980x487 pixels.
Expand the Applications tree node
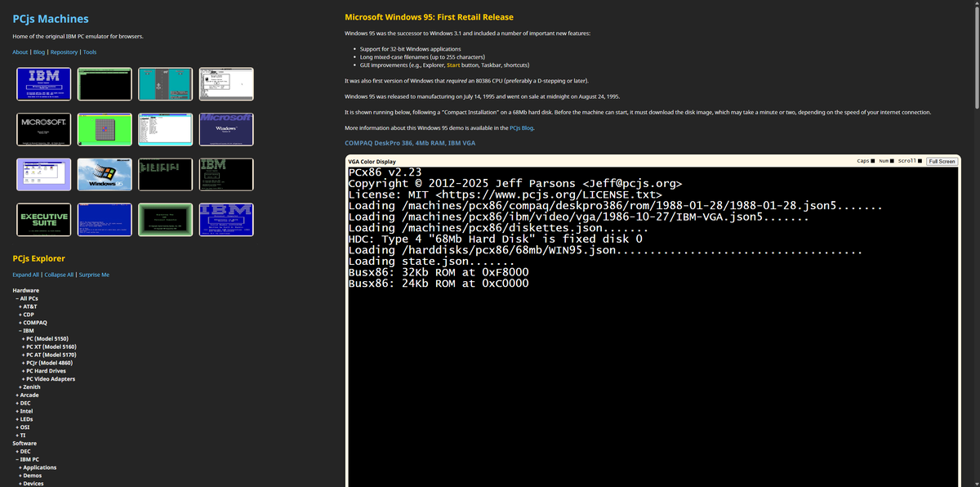click(38, 467)
